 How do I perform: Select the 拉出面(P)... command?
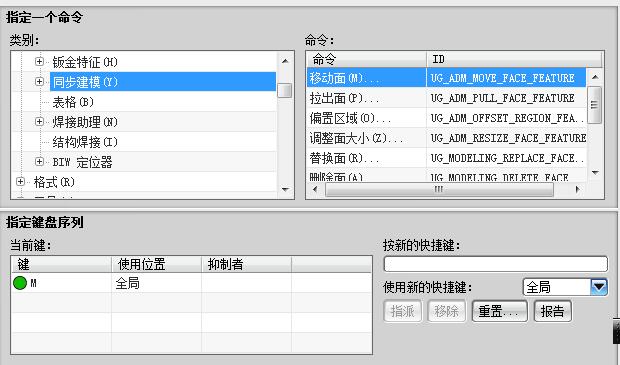point(344,98)
